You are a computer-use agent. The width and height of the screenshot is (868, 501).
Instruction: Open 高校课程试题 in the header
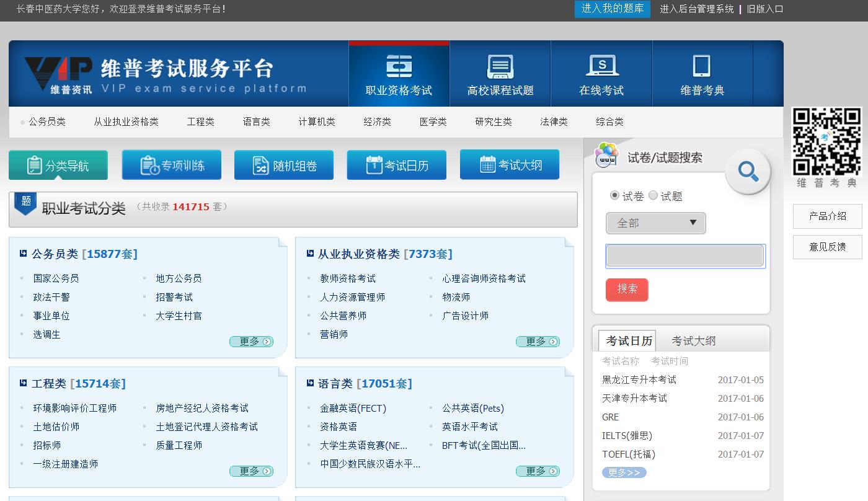500,74
